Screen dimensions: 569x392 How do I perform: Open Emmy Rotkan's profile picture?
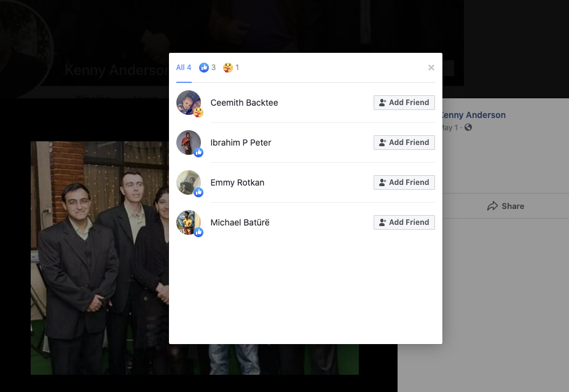(189, 182)
